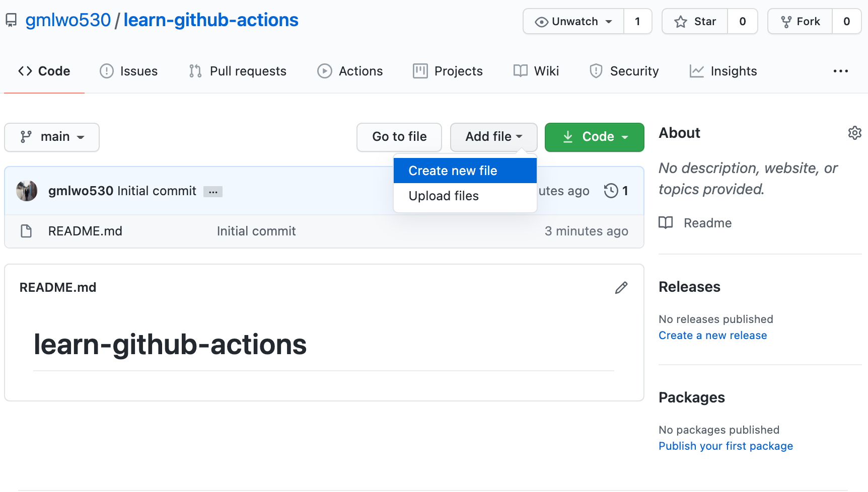The height and width of the screenshot is (492, 868).
Task: Click the pencil icon to edit README.md
Action: coord(621,287)
